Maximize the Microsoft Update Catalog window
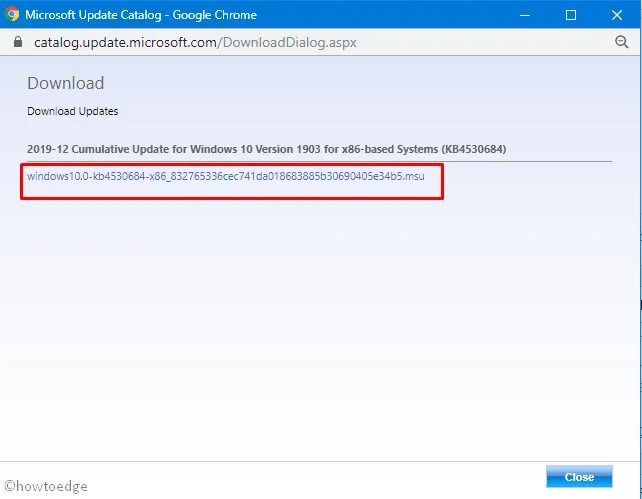Image resolution: width=642 pixels, height=499 pixels. [571, 15]
